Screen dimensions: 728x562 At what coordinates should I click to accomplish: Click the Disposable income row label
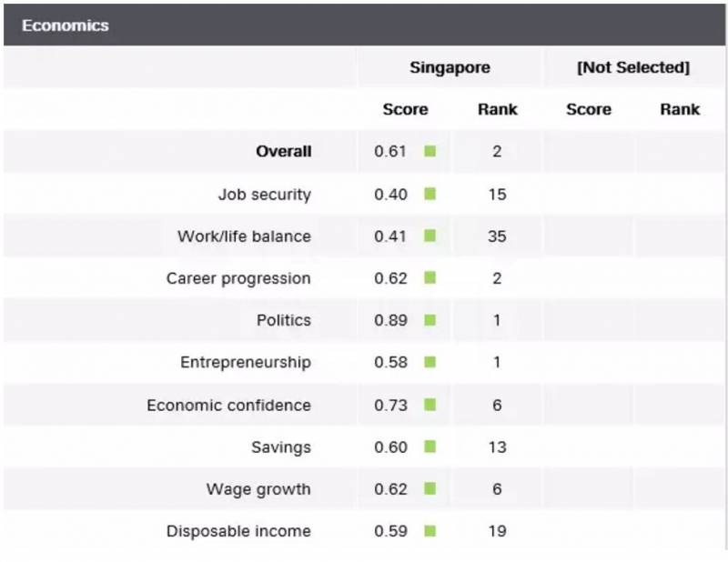pos(238,531)
